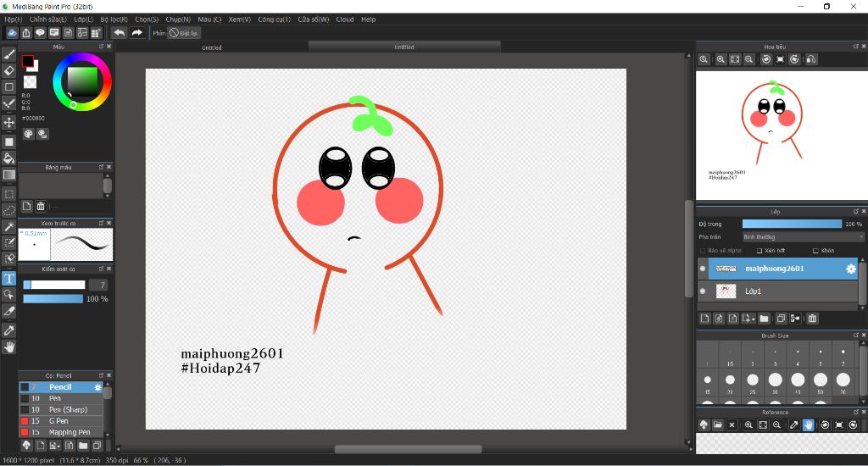Open color palette icon in Màu panel

pos(29,133)
